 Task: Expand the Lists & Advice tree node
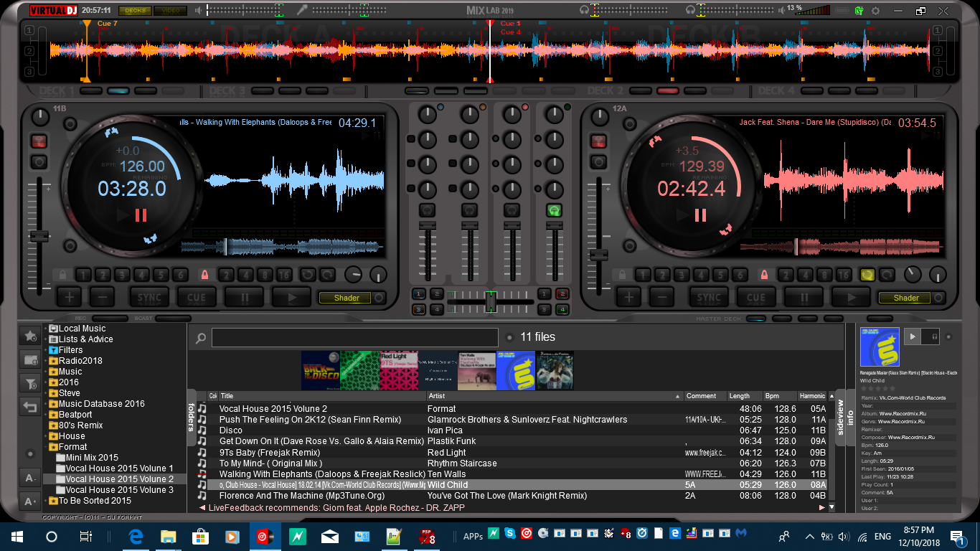[45, 339]
